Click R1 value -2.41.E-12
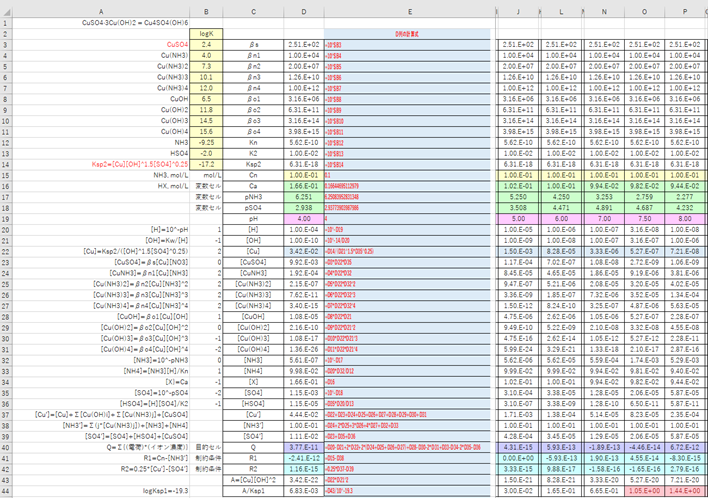 [x=304, y=458]
